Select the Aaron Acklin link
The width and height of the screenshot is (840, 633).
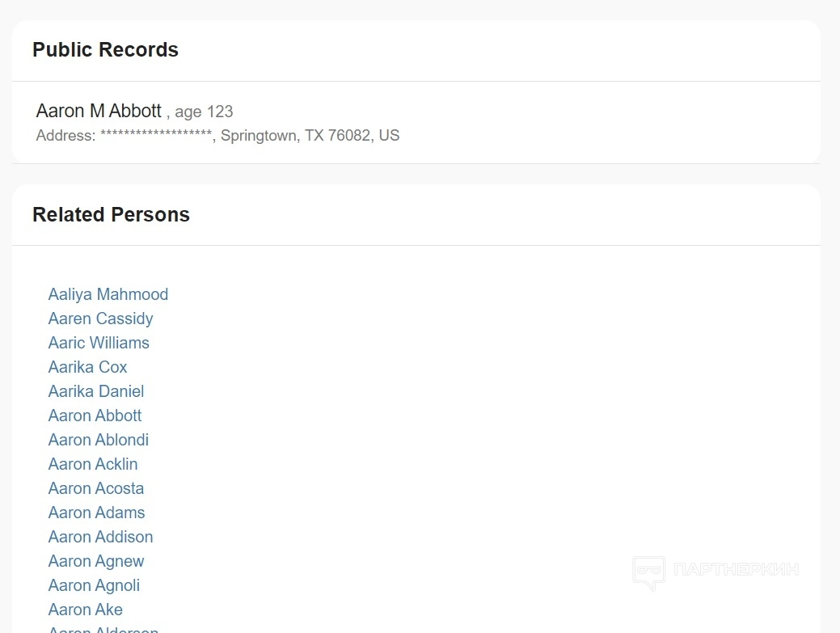click(x=93, y=464)
